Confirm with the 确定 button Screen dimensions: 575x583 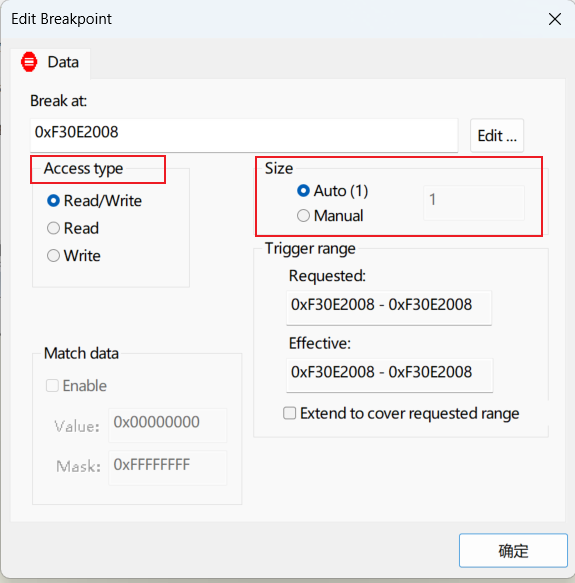513,551
